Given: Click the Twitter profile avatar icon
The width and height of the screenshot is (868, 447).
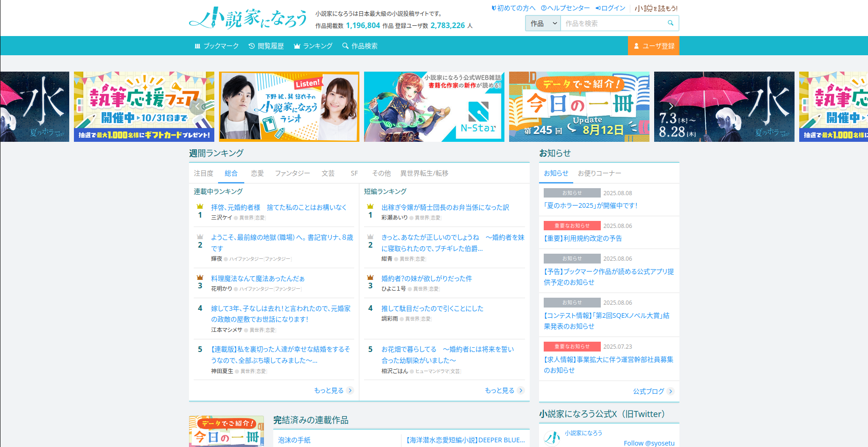Looking at the screenshot, I should [552, 438].
